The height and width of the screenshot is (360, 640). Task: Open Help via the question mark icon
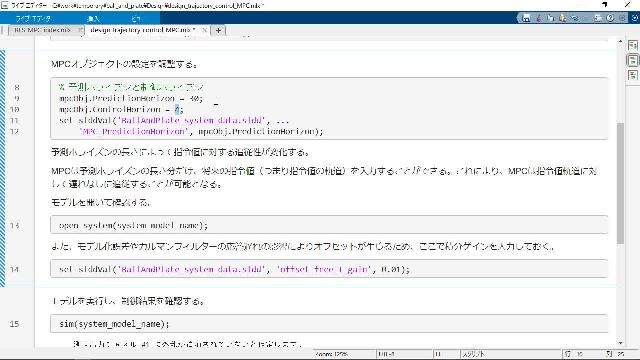click(610, 18)
